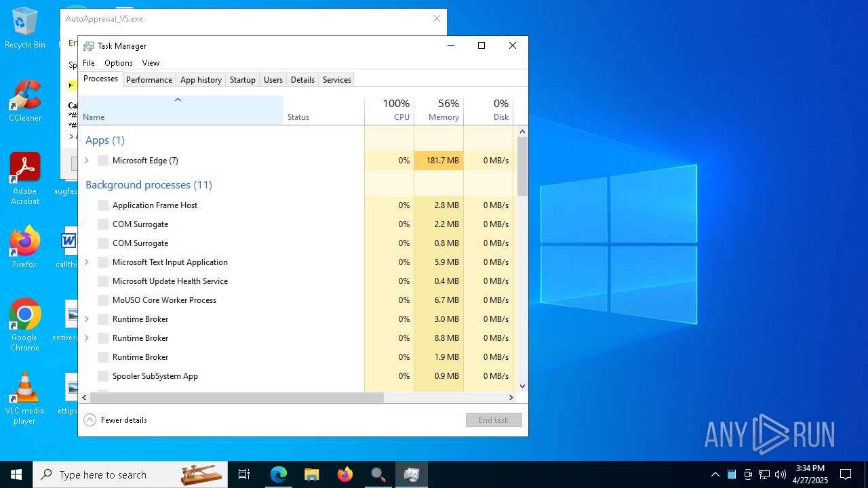Click the taskbar search box
Screen dimensions: 868x488
(131, 474)
